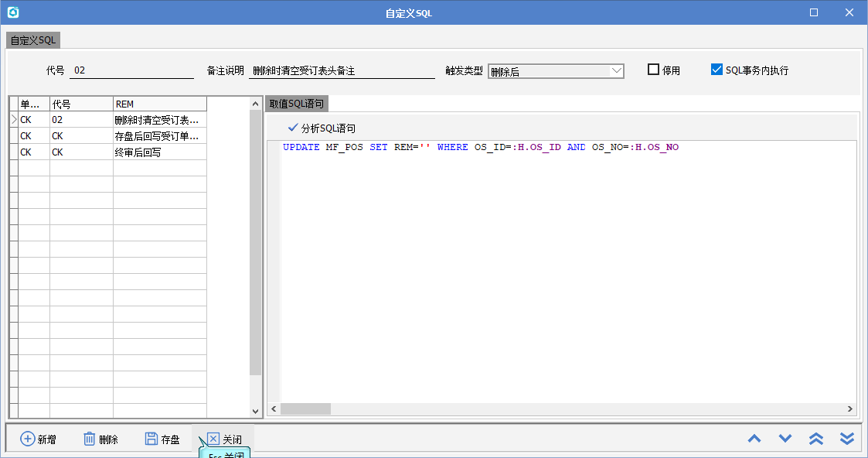Open the 触发类型 dropdown list
This screenshot has width=868, height=458.
coord(616,71)
